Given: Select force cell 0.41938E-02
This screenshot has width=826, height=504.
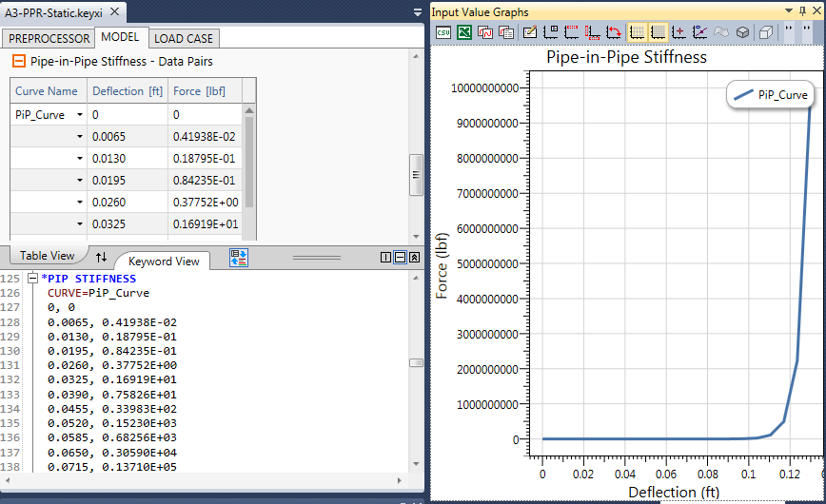Looking at the screenshot, I should tap(205, 137).
